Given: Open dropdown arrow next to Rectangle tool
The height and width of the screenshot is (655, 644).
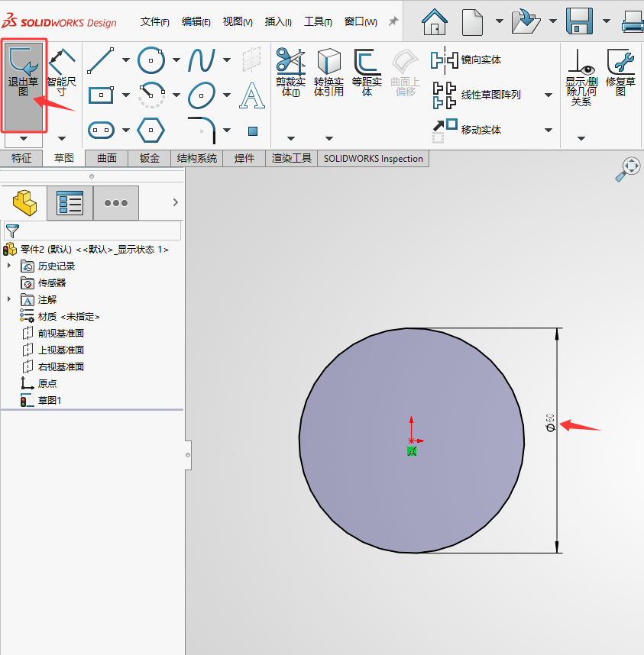Looking at the screenshot, I should (126, 95).
